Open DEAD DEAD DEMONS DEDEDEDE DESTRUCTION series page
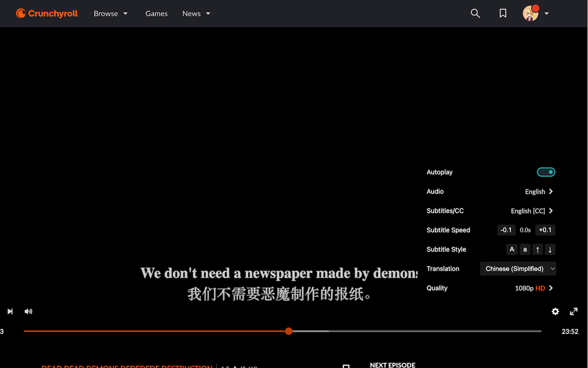This screenshot has height=368, width=588. (127, 367)
